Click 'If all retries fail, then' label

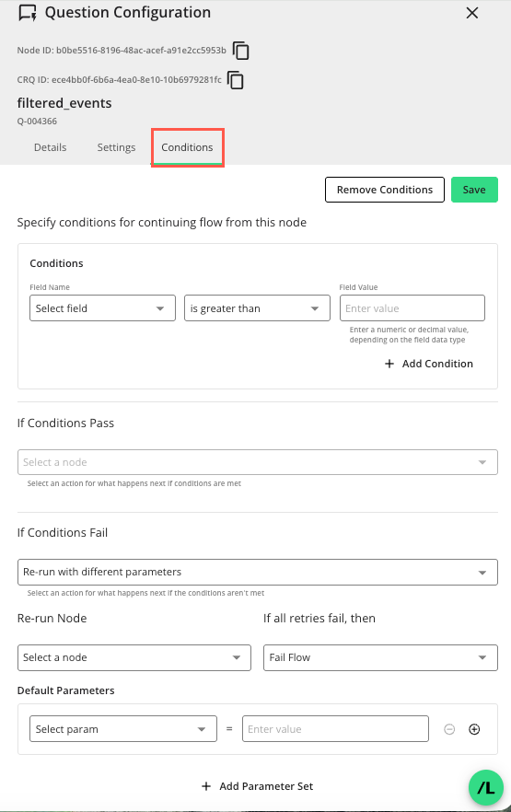[319, 618]
